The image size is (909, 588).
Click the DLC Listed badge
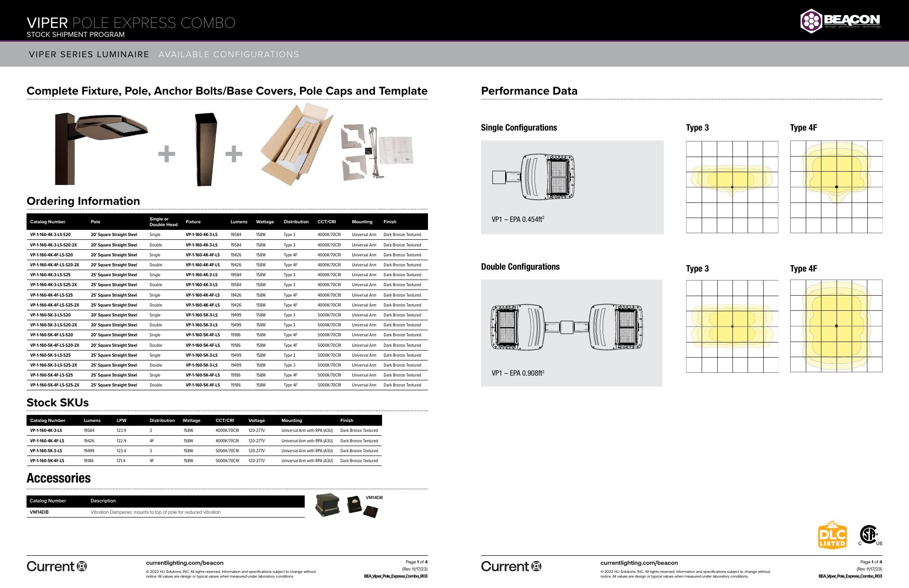tap(832, 535)
